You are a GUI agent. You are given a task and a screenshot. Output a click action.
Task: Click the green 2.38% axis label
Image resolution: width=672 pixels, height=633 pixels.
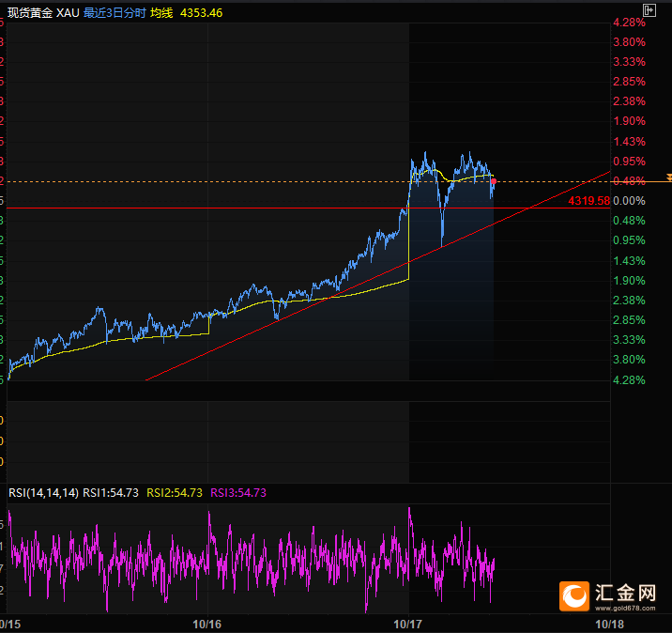(629, 301)
